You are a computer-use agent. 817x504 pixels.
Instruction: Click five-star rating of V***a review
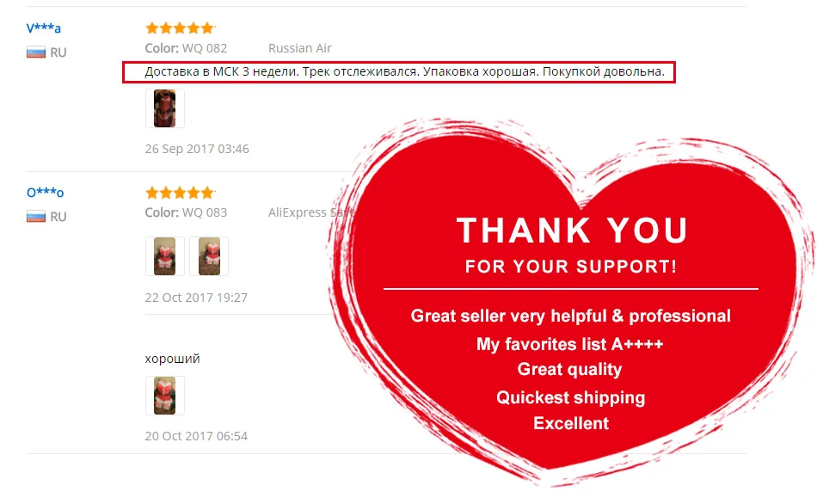[x=180, y=28]
